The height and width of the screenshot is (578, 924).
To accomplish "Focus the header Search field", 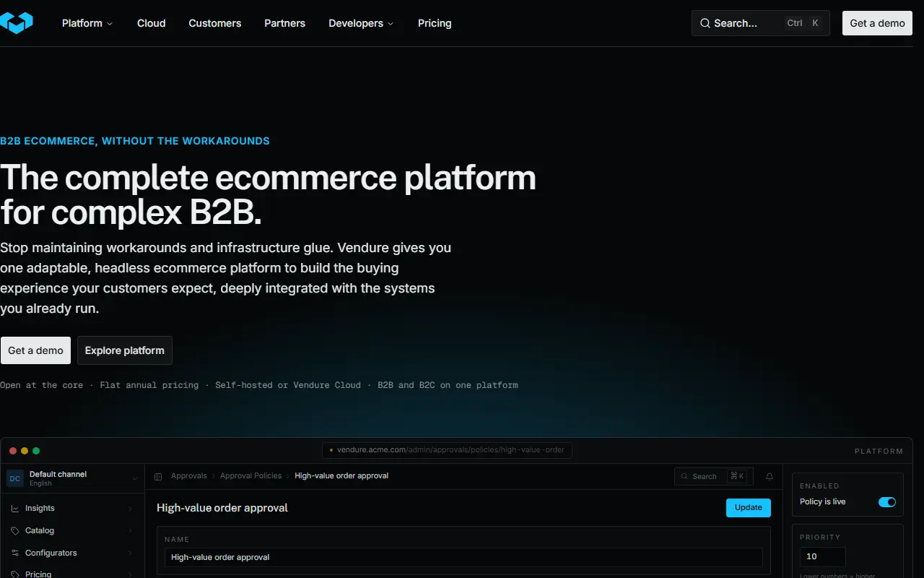I will tap(761, 23).
